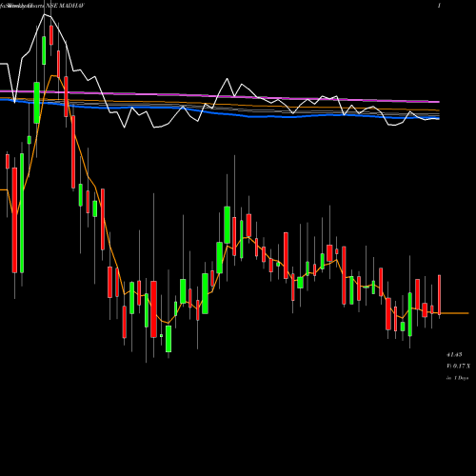Click the last red candlestick on the right
This screenshot has width=476, height=476.
(x=440, y=295)
